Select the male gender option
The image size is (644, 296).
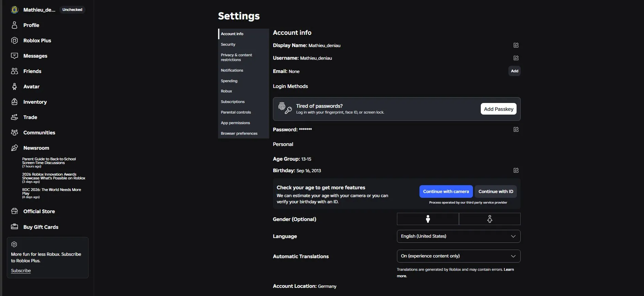tap(428, 219)
